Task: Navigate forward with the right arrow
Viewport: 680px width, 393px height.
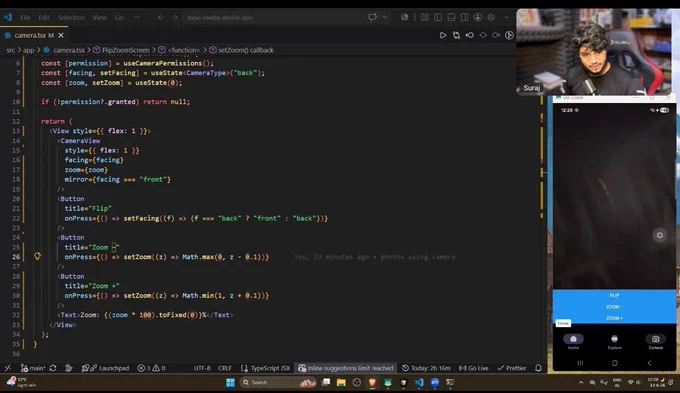Action: click(x=174, y=17)
